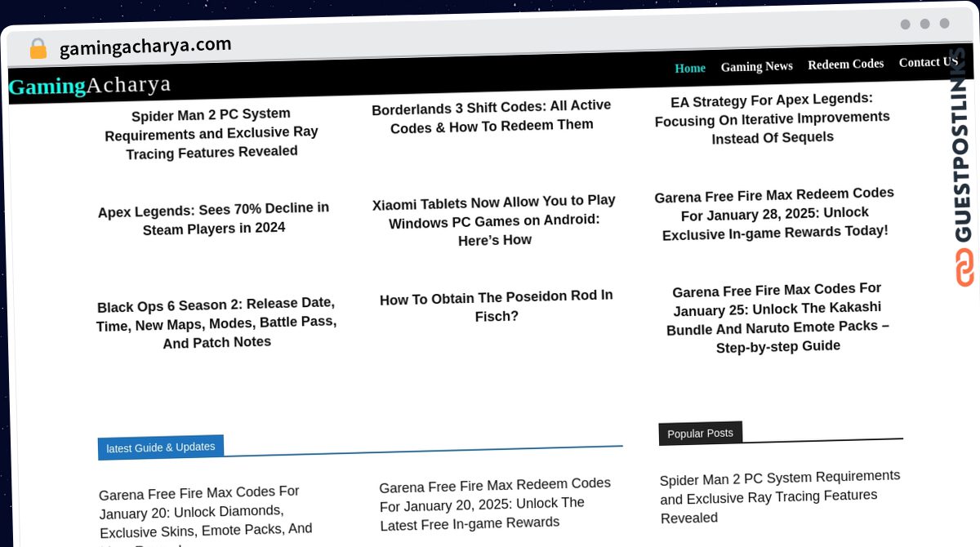Click the gamingacharya.com address text
The image size is (980, 547).
[145, 46]
